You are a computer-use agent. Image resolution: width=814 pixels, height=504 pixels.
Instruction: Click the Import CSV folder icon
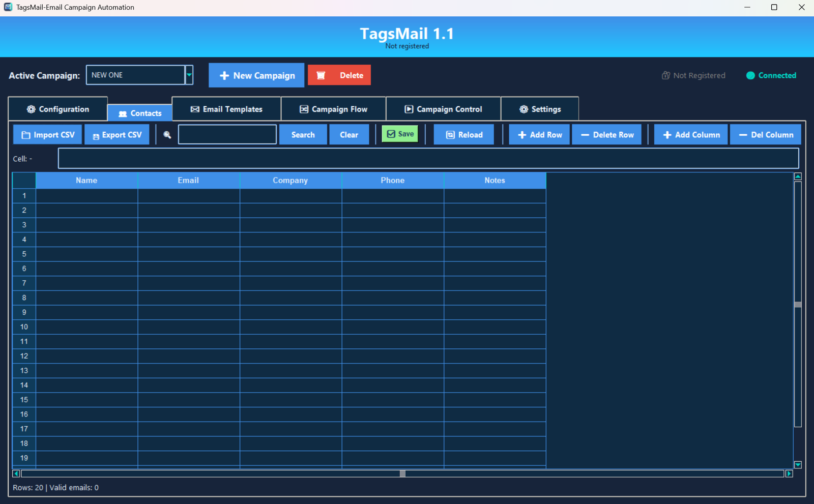click(x=26, y=135)
